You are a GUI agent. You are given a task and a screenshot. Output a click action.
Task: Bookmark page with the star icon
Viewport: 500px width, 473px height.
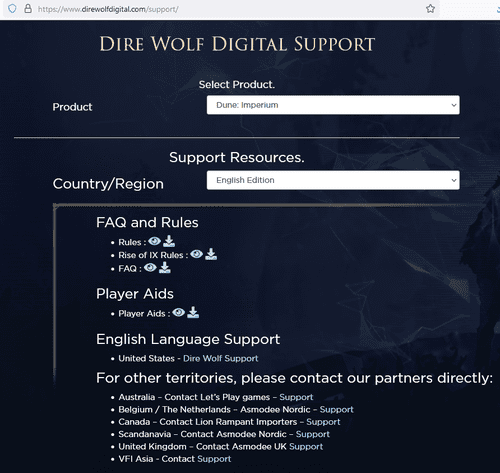pyautogui.click(x=430, y=9)
